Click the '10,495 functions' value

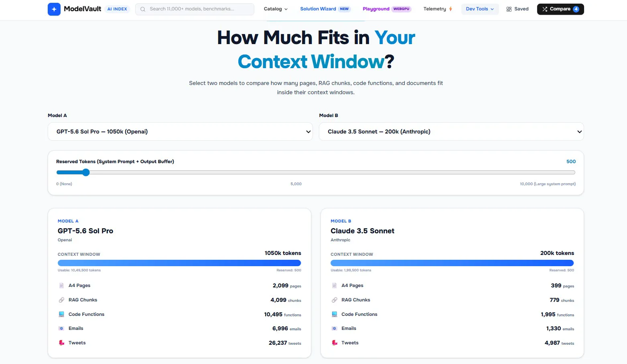point(282,315)
